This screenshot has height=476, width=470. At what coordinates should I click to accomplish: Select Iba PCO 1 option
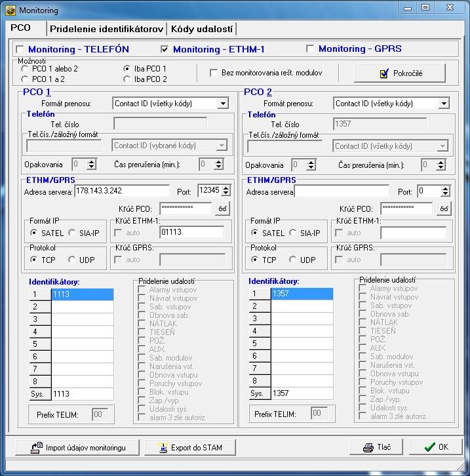point(127,69)
